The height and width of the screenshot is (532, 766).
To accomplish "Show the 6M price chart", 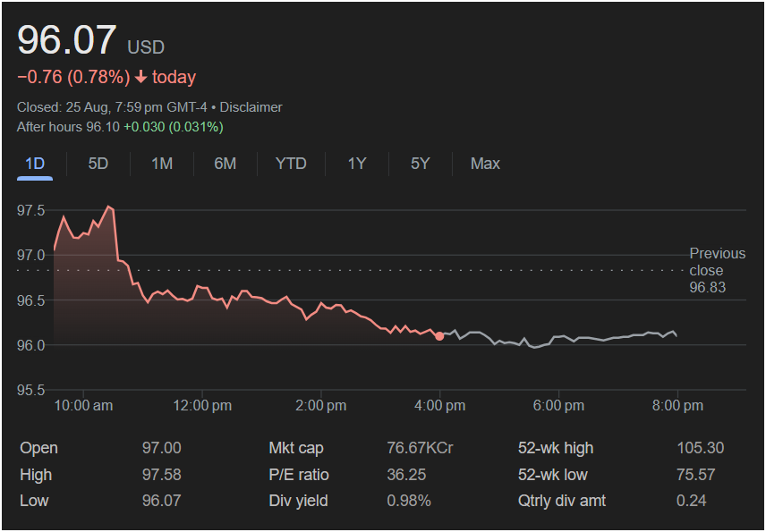I will coord(225,164).
